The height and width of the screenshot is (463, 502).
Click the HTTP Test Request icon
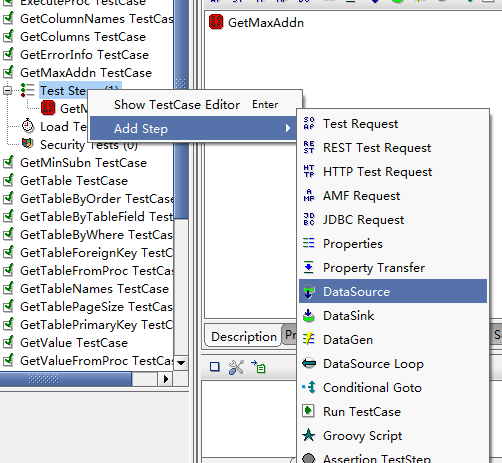tap(309, 171)
